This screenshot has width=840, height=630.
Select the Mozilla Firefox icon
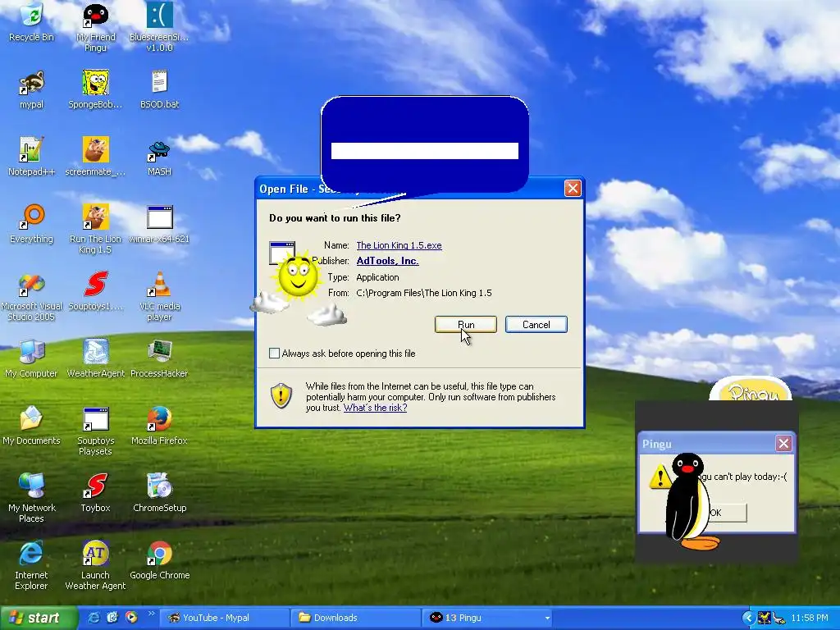click(x=159, y=426)
